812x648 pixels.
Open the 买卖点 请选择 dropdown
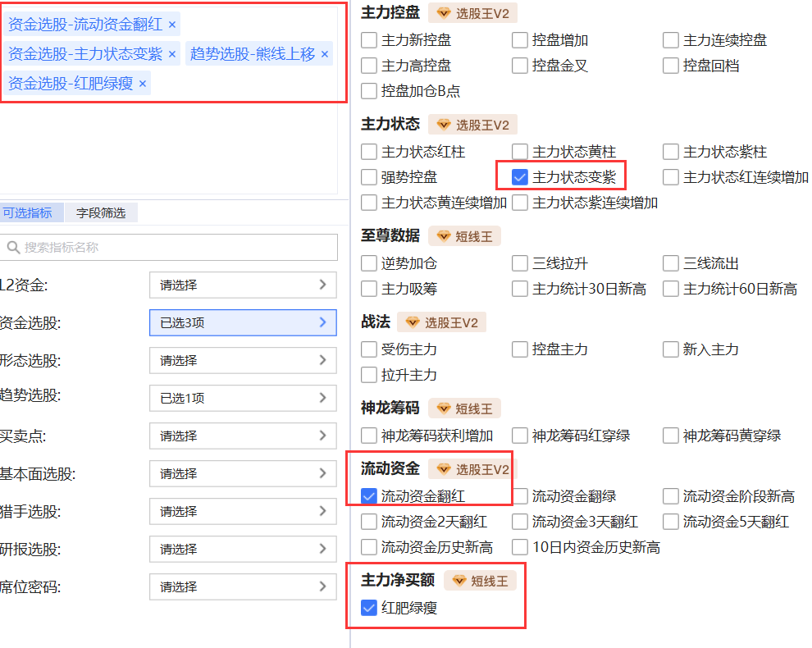pos(243,436)
